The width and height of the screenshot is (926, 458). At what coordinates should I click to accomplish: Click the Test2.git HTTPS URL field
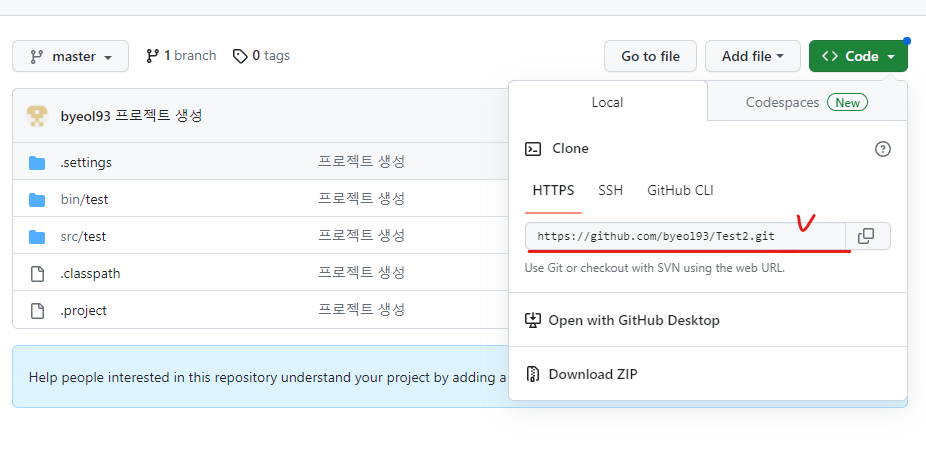685,236
